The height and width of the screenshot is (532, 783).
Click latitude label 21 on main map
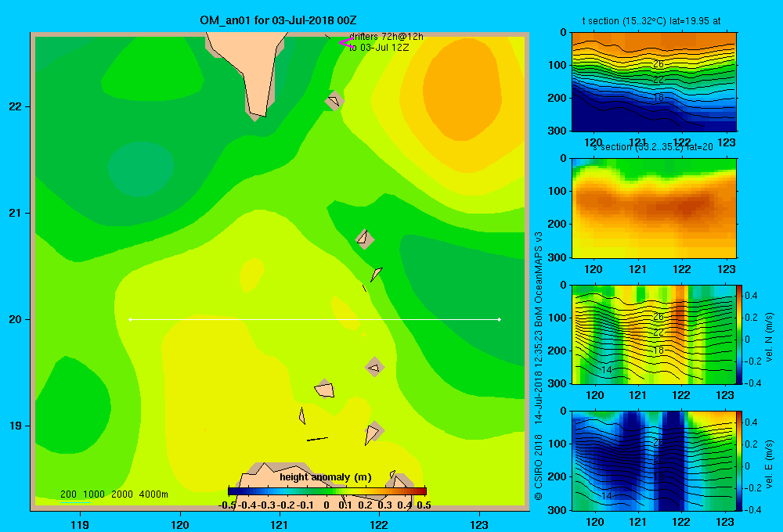pyautogui.click(x=16, y=213)
